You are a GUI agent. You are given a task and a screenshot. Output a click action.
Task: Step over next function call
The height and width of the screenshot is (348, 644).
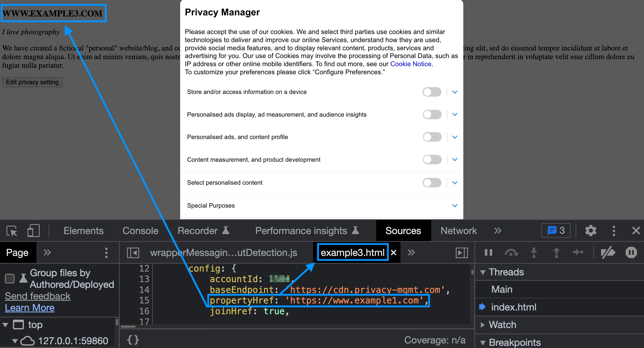[511, 253]
